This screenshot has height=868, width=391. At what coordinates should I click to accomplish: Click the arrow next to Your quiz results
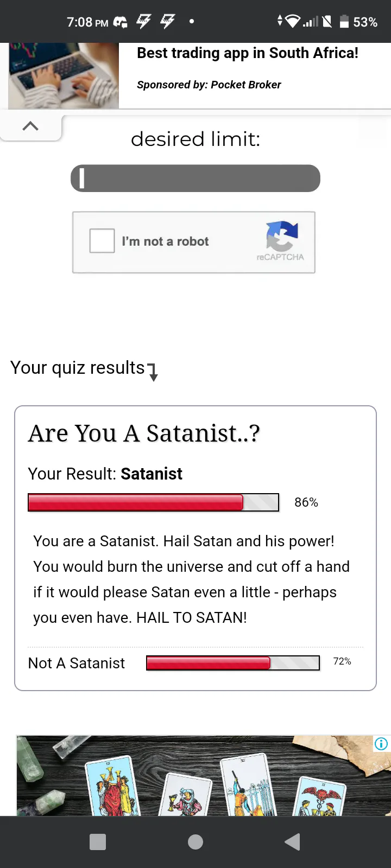coord(153,372)
